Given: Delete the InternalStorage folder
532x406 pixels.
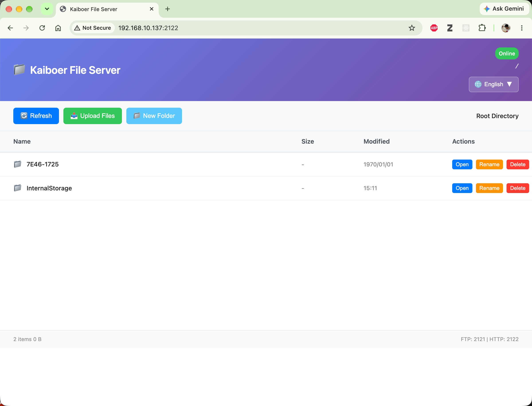Looking at the screenshot, I should pyautogui.click(x=518, y=188).
